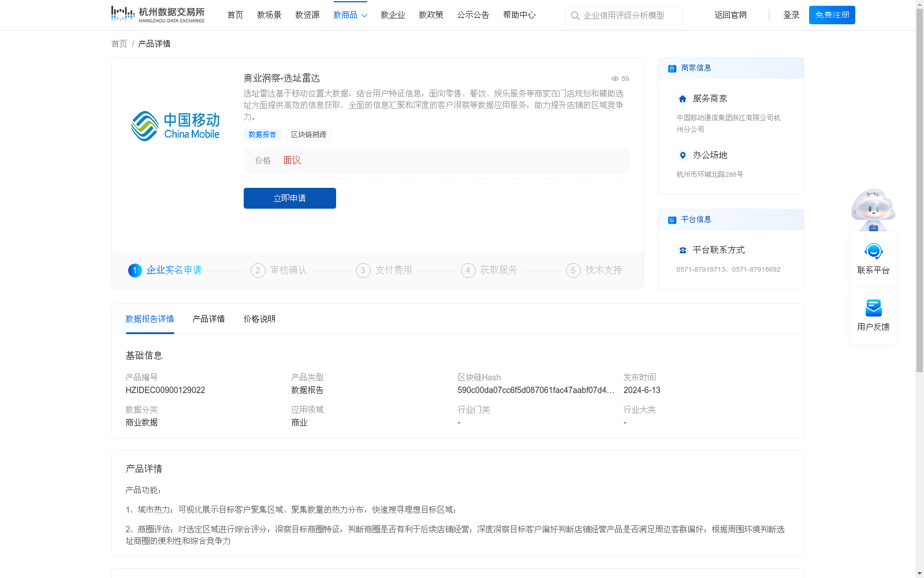The width and height of the screenshot is (924, 578).
Task: Click step 2 circle 审核确认
Action: 258,271
